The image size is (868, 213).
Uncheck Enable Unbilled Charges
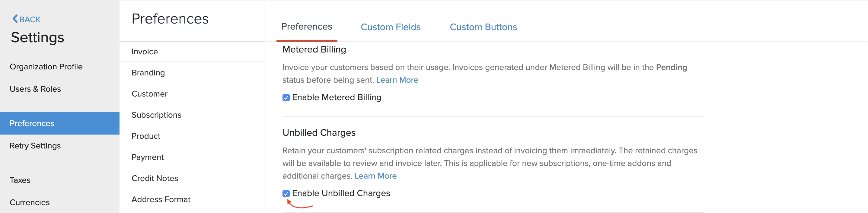286,193
